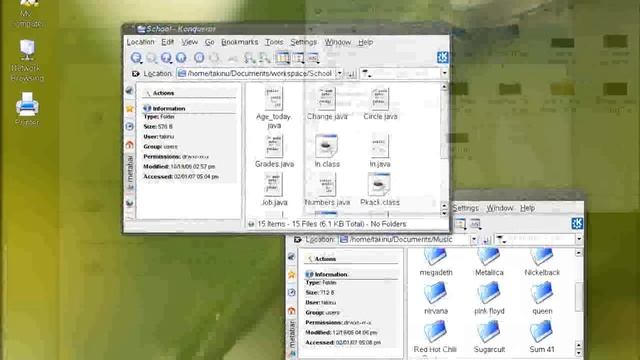This screenshot has width=640, height=360.
Task: Switch School window to tree view mode
Action: tap(298, 58)
